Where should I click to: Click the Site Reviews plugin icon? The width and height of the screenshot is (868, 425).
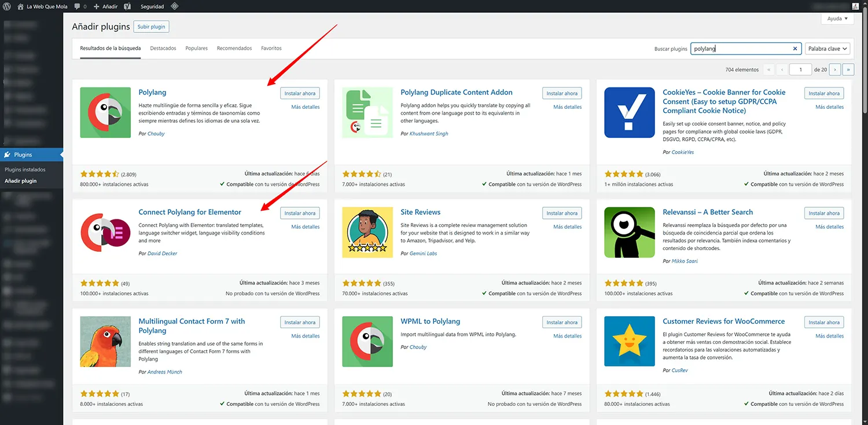(x=367, y=232)
